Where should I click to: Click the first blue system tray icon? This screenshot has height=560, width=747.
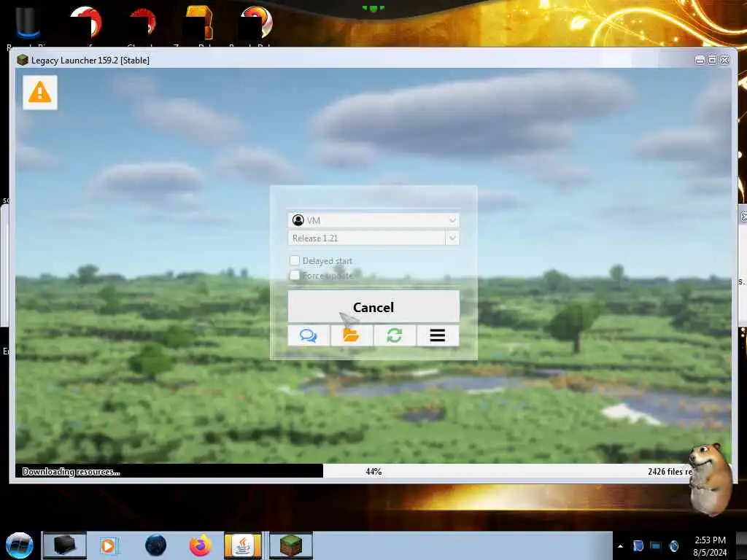(x=638, y=545)
